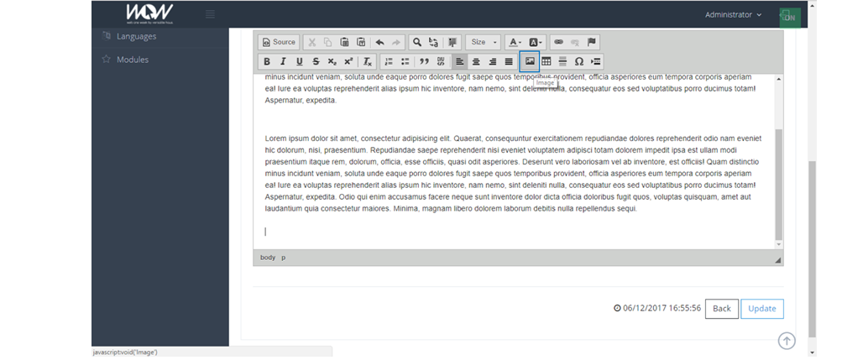Click the page's vertical scrollbar thumb
The width and height of the screenshot is (868, 360).
812,249
